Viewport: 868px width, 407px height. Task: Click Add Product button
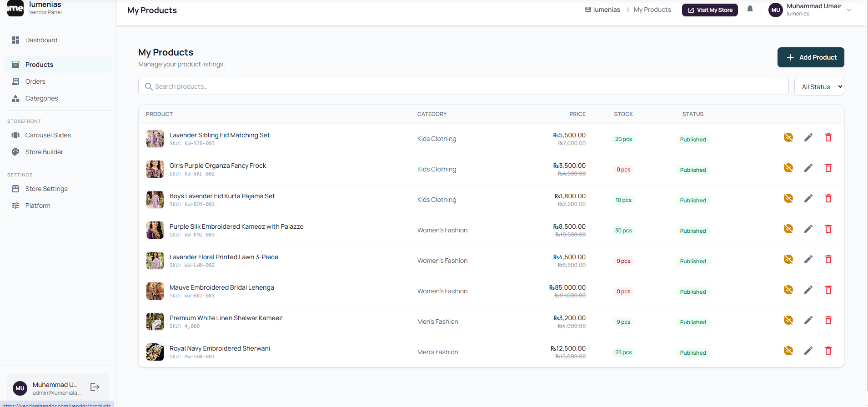tap(811, 57)
